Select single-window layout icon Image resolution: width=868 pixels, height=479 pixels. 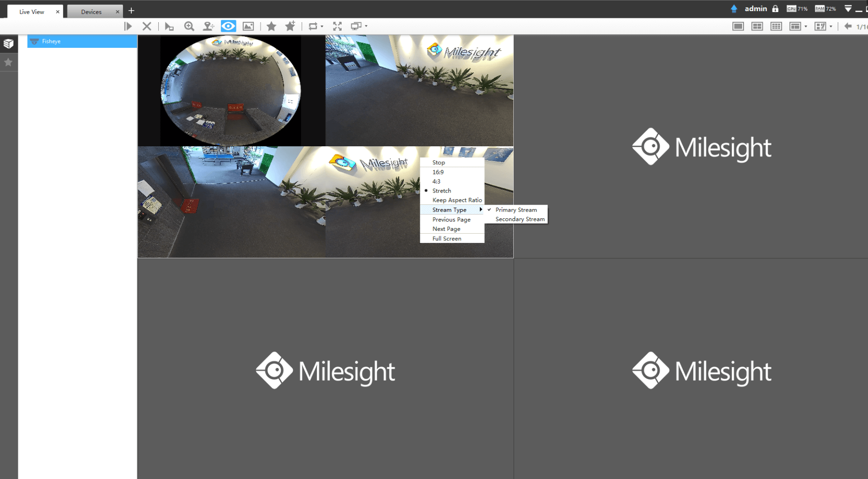[738, 26]
